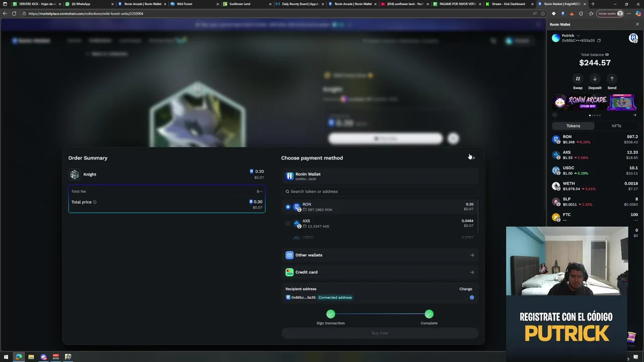The width and height of the screenshot is (644, 362).
Task: Click the AXS token icon in payment list
Action: [x=297, y=224]
